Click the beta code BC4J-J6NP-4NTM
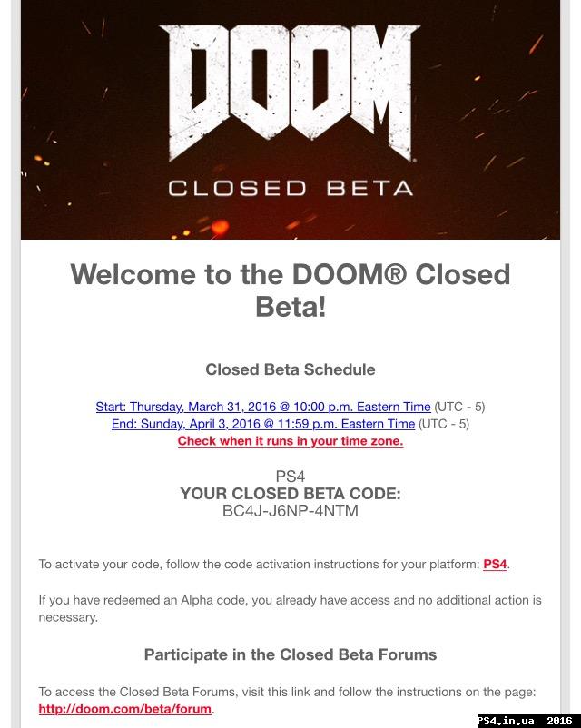 [290, 511]
